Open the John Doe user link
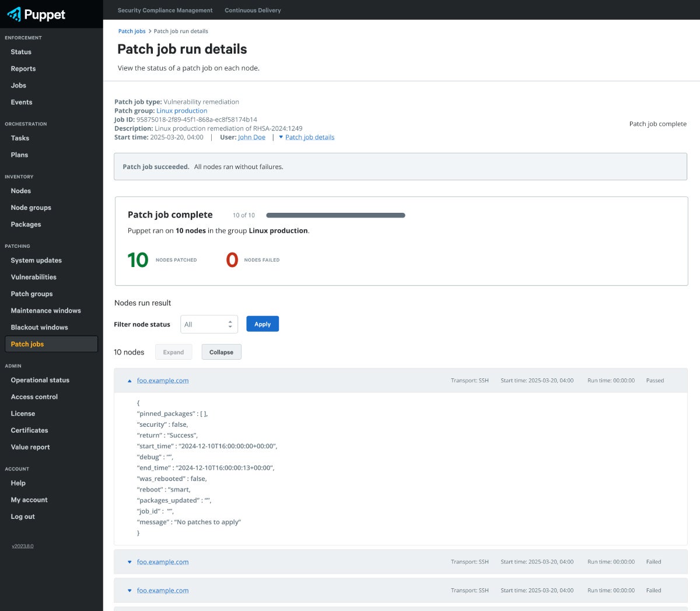The width and height of the screenshot is (700, 611). click(251, 137)
